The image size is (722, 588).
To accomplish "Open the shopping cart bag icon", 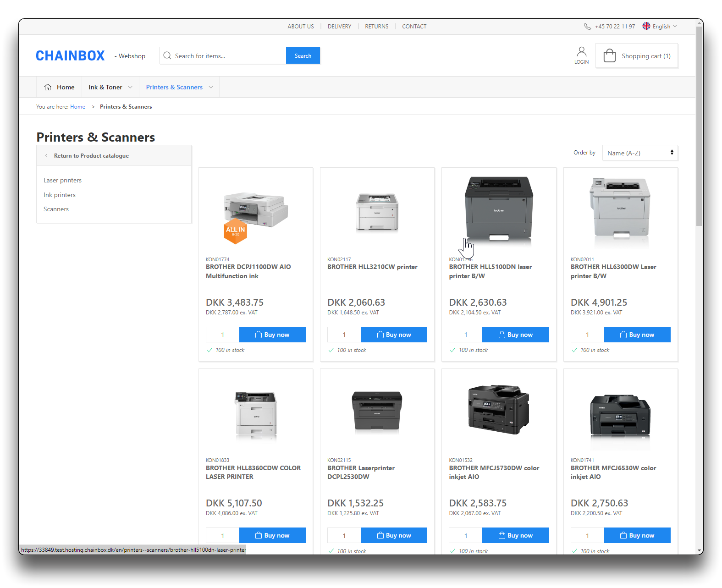I will (609, 56).
